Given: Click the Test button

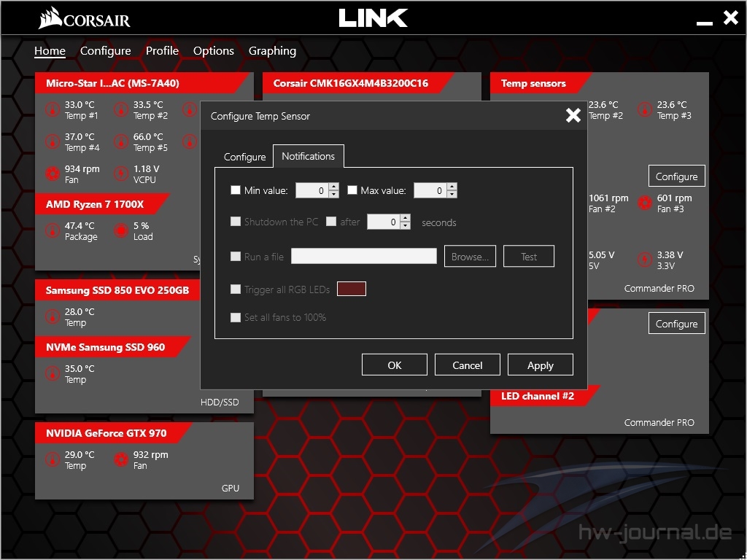Looking at the screenshot, I should (x=529, y=256).
